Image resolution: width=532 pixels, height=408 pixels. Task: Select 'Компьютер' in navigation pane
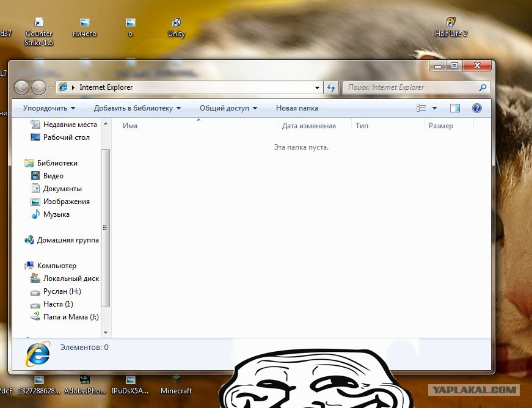tap(50, 266)
